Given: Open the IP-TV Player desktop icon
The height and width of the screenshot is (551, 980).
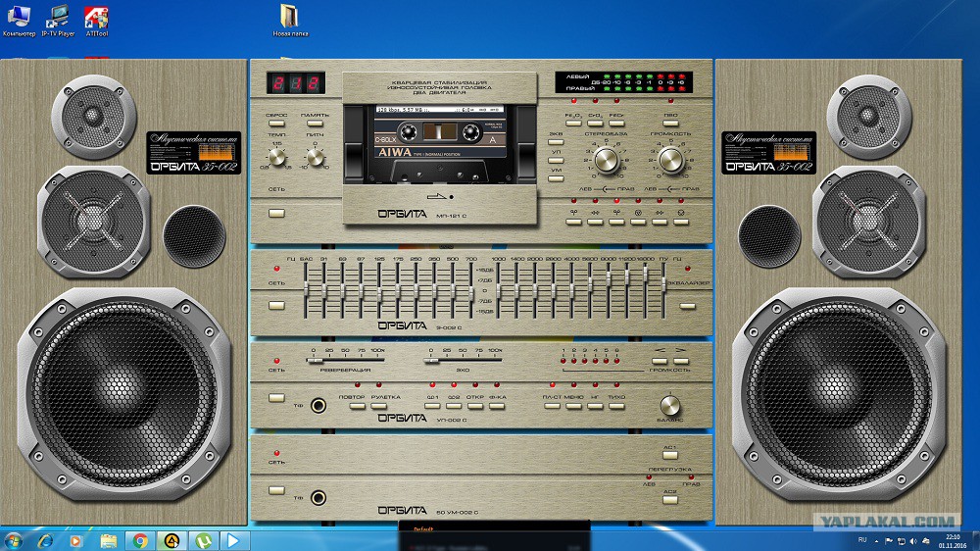Looking at the screenshot, I should click(x=58, y=21).
